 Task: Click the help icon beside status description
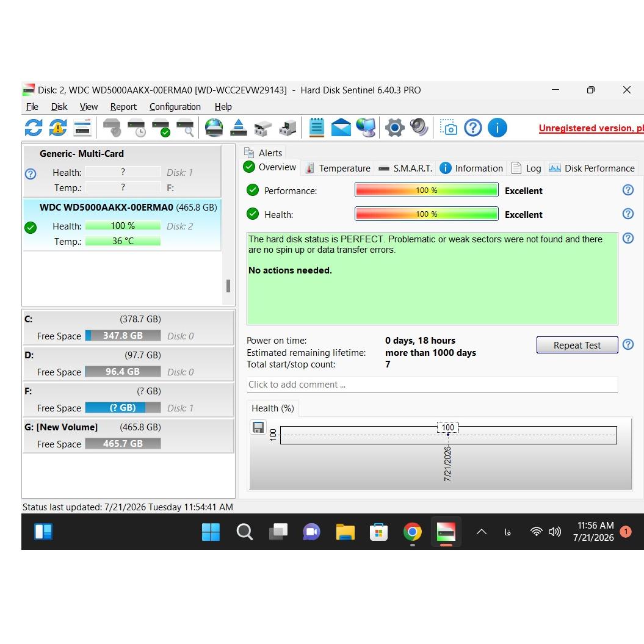(628, 238)
